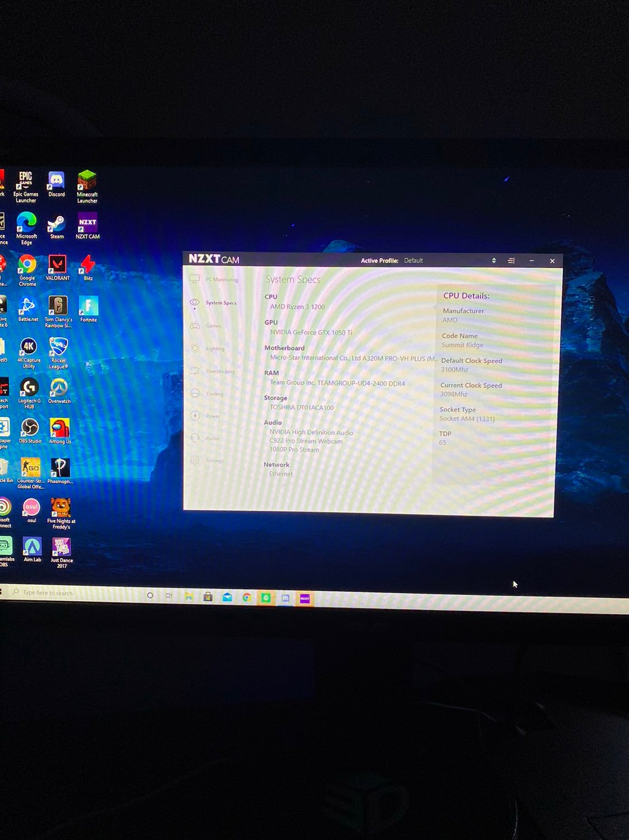Open NZXT CAM Settings in sidebar
This screenshot has width=629, height=840.
[x=207, y=460]
